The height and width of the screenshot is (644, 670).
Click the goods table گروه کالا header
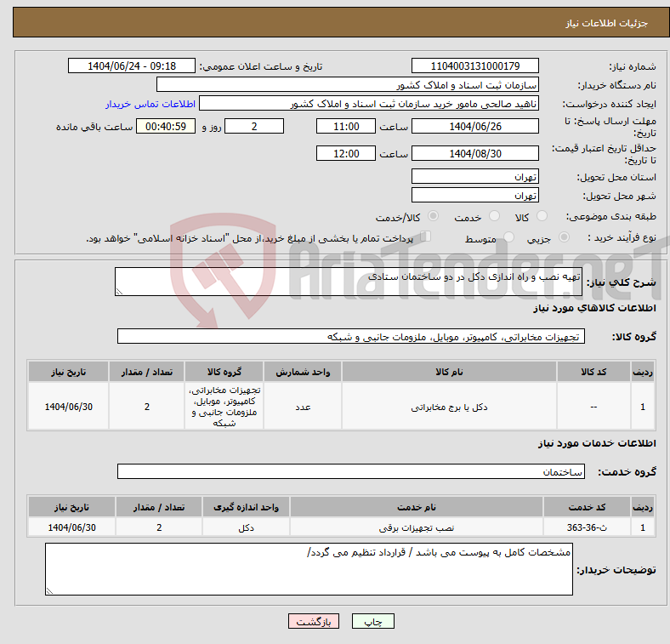click(x=224, y=372)
